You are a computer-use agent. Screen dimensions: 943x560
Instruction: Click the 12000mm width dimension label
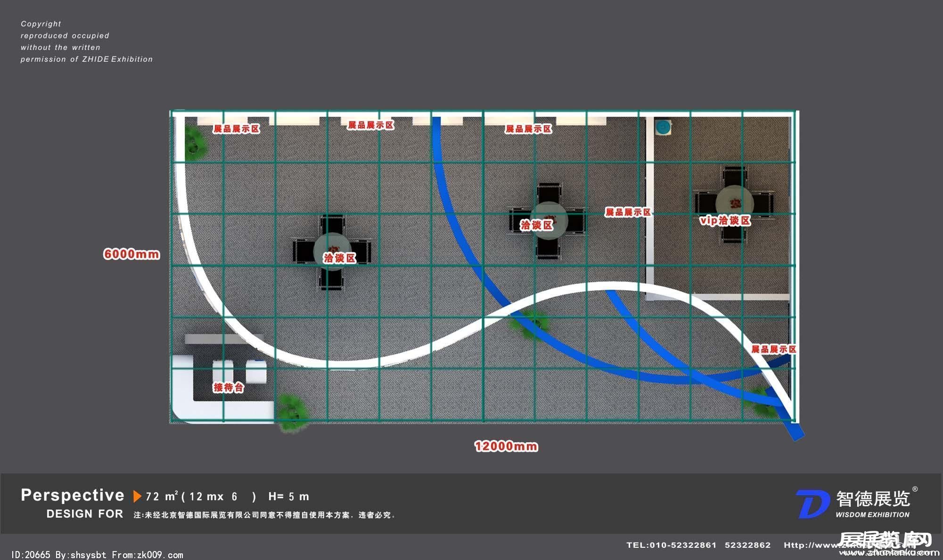point(506,446)
